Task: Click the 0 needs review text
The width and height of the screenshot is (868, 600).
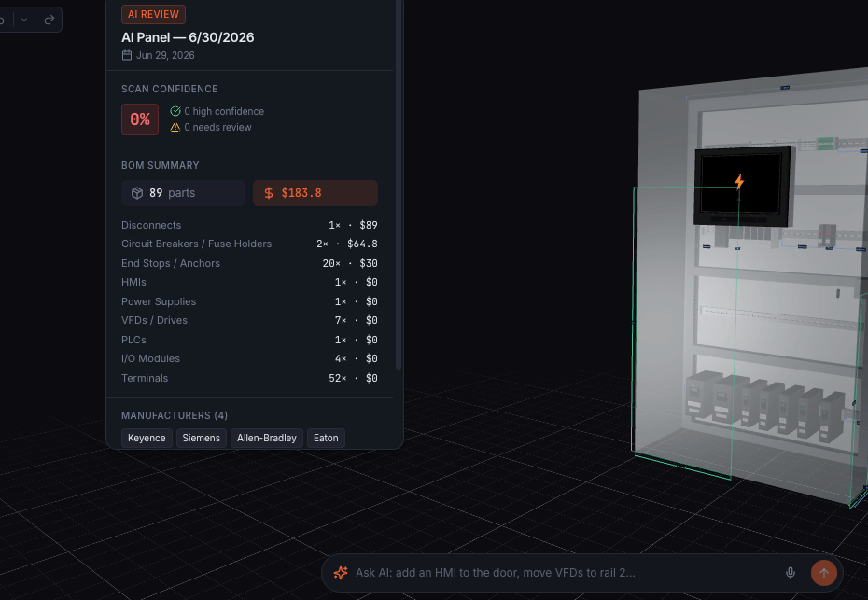Action: [x=218, y=127]
